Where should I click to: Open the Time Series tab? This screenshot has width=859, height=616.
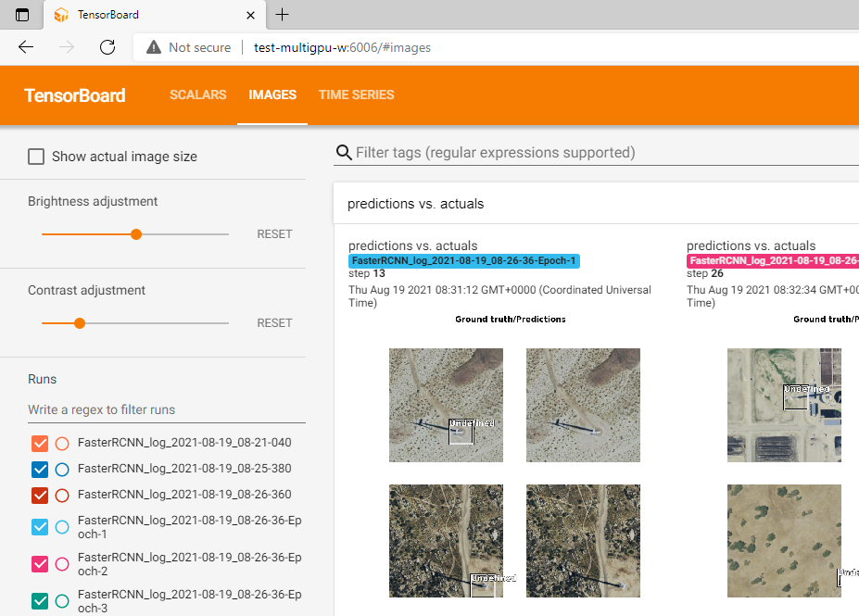click(x=356, y=95)
